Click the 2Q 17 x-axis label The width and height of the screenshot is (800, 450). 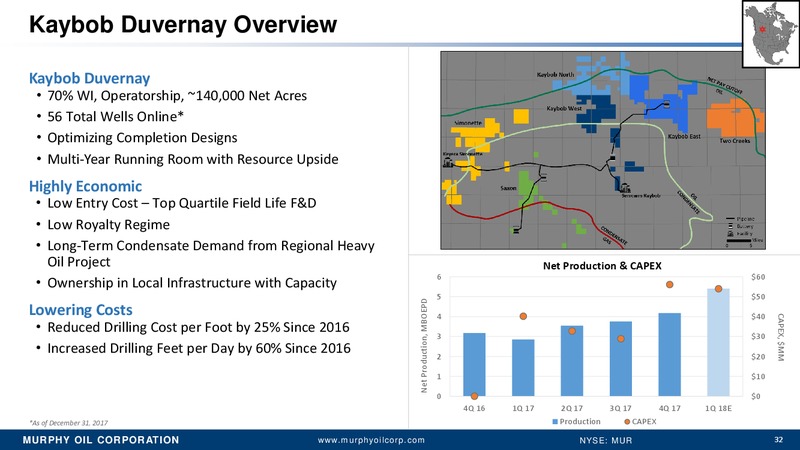(572, 408)
